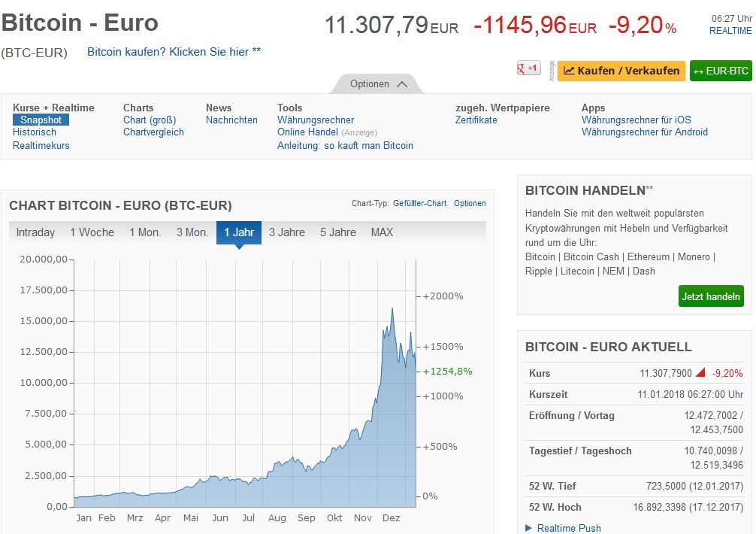Click the Realtime Push arrow icon
Viewport: 756px width, 534px height.
(x=528, y=528)
